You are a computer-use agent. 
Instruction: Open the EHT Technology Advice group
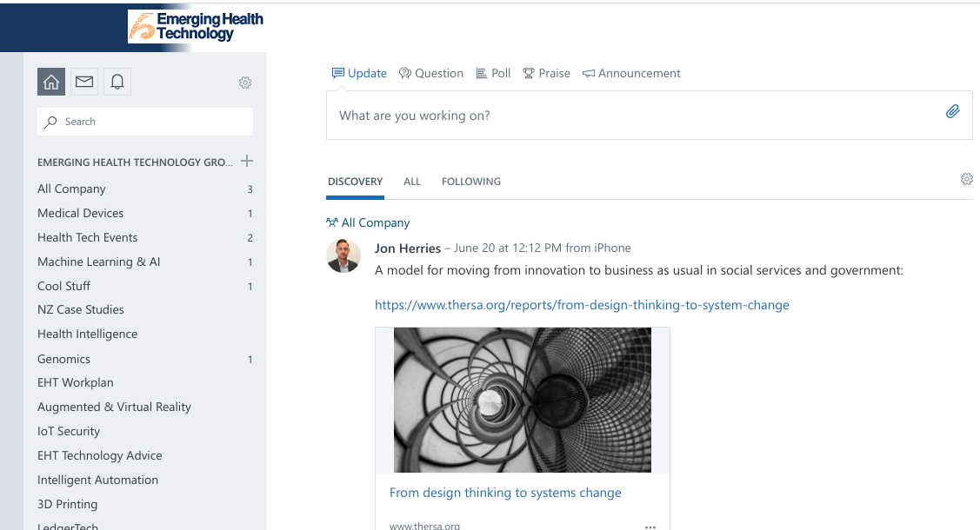[x=100, y=455]
